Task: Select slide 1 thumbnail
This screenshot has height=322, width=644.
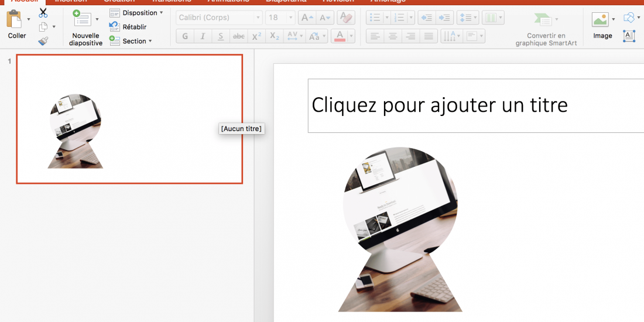Action: (x=129, y=119)
